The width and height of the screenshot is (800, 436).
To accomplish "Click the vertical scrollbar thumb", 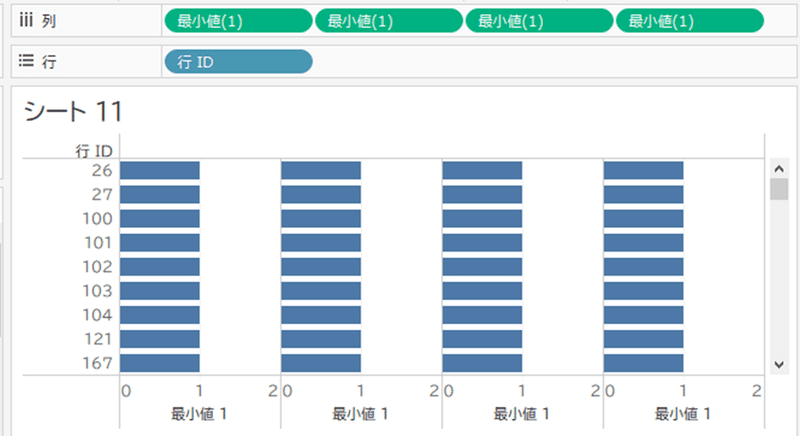I will [779, 189].
